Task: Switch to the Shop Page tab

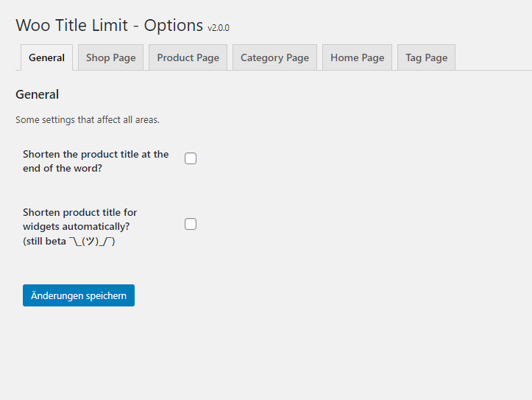Action: click(x=110, y=57)
